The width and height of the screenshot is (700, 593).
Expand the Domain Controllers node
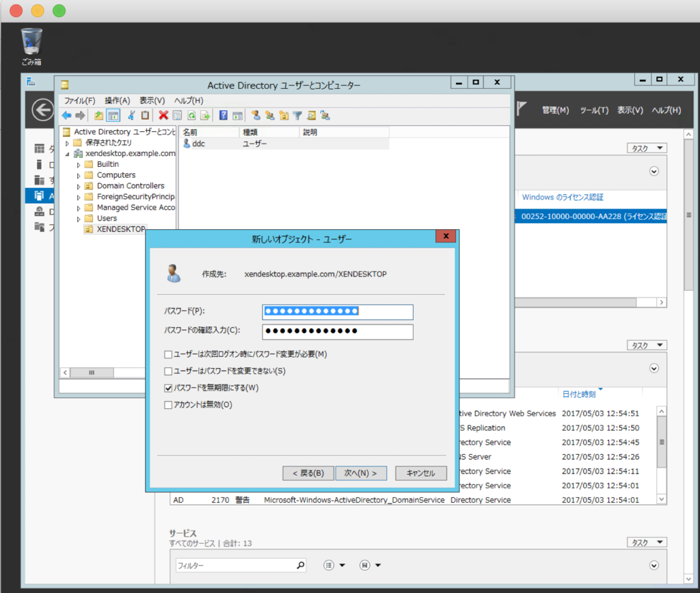pos(79,186)
